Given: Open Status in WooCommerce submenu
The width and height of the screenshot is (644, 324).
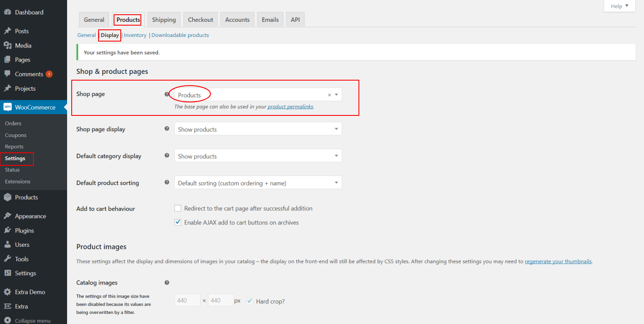Looking at the screenshot, I should point(12,170).
